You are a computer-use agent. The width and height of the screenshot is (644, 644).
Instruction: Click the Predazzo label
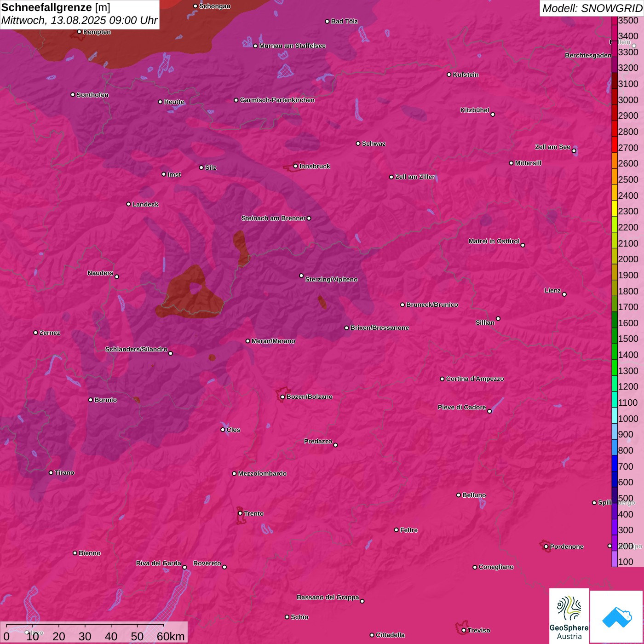tap(318, 441)
